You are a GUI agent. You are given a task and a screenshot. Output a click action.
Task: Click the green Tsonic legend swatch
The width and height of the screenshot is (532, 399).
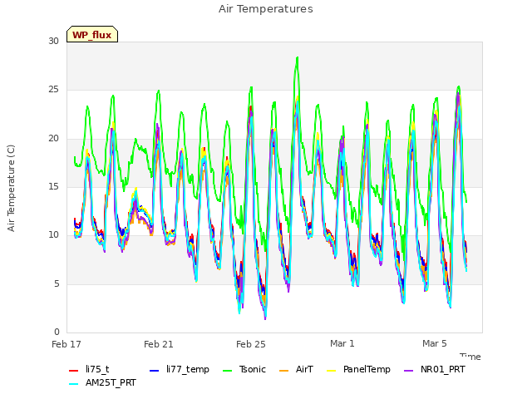[x=227, y=371]
